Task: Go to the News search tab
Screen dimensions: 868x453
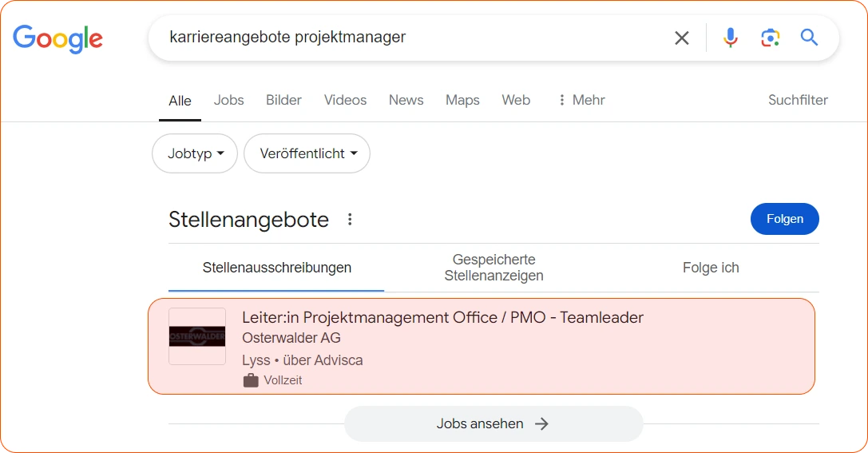Action: coord(406,100)
